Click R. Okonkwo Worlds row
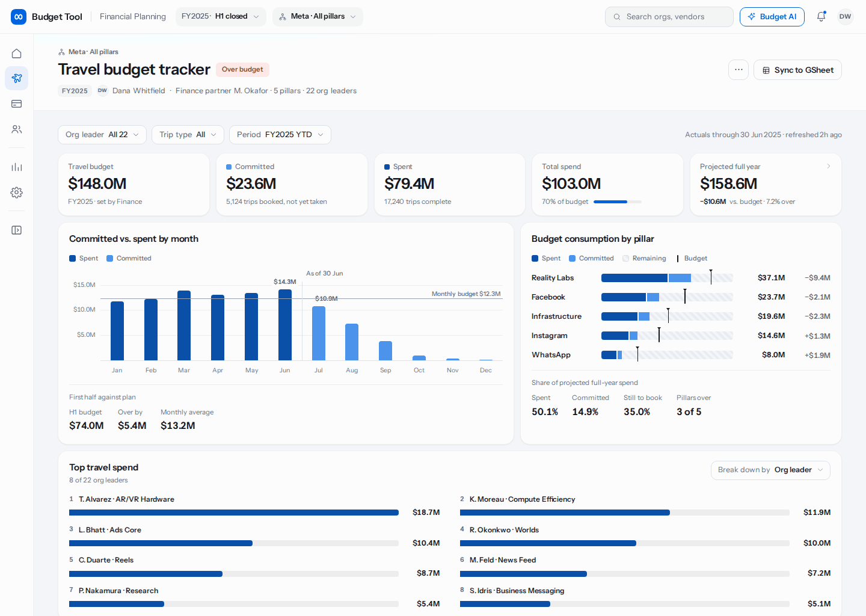 (x=645, y=537)
